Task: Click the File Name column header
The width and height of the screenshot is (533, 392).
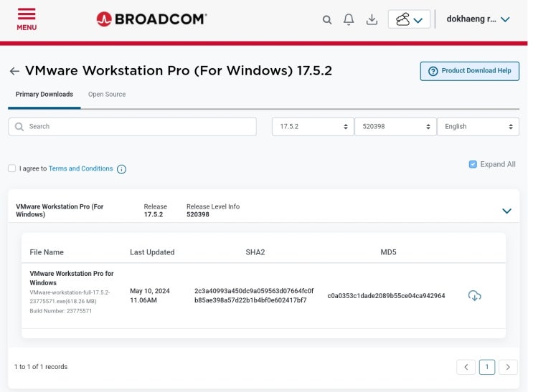Action: tap(47, 252)
